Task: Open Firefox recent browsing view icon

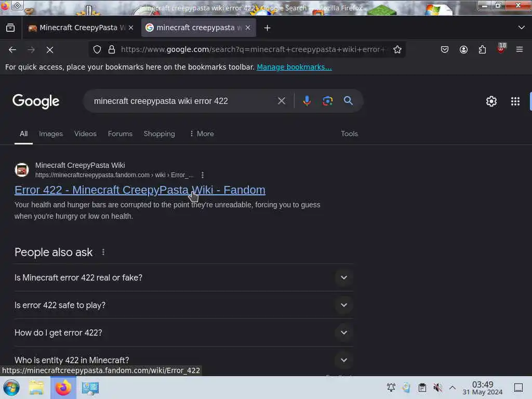Action: (10, 28)
